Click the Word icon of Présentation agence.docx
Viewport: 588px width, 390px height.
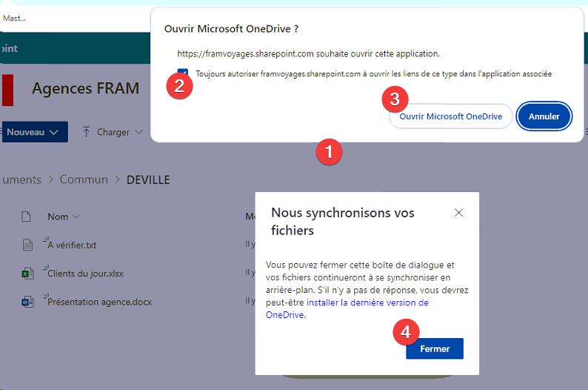tap(27, 302)
